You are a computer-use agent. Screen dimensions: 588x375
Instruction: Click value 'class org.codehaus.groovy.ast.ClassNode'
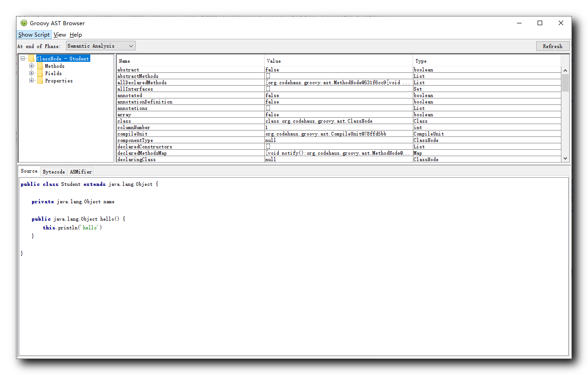point(319,121)
